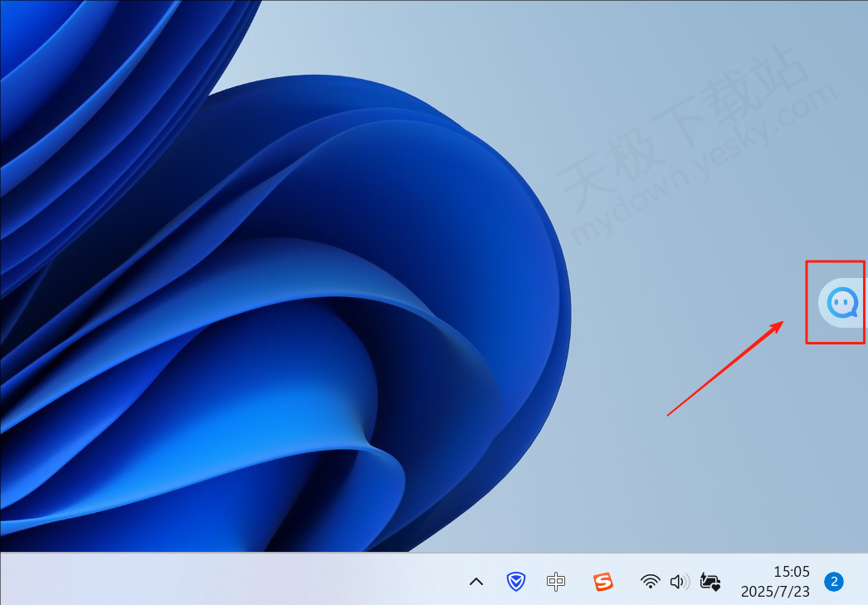The image size is (868, 605).
Task: Open the floating blue chat assistant bubble
Action: [x=842, y=303]
